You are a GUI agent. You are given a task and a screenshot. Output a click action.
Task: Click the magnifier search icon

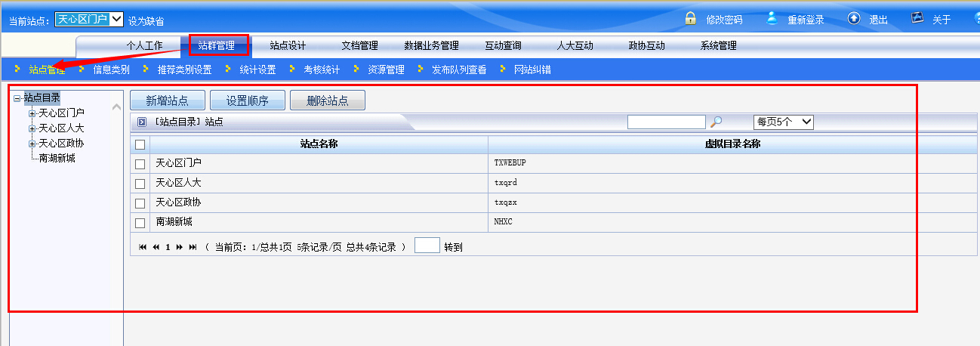pyautogui.click(x=717, y=122)
